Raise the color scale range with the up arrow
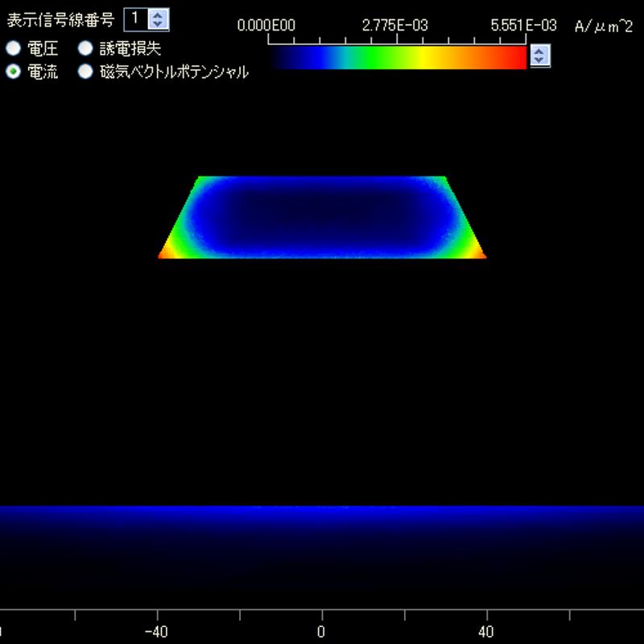This screenshot has width=644, height=644. pos(540,51)
